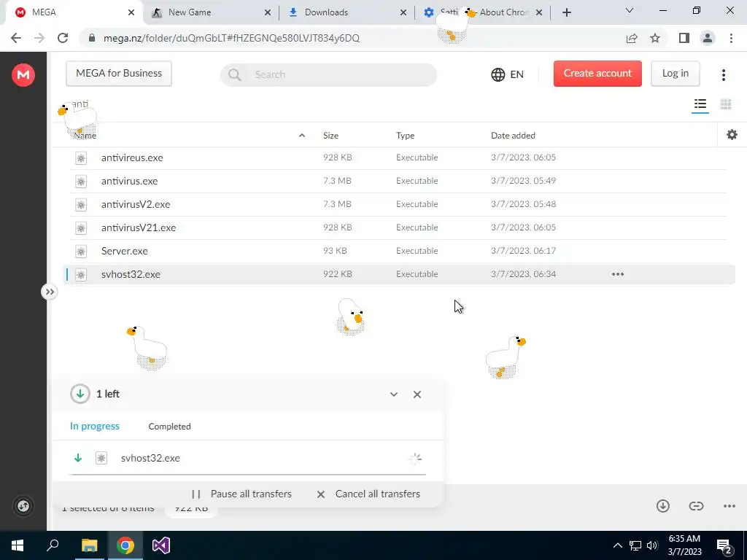Open the EN language selector
This screenshot has width=747, height=560.
point(508,75)
